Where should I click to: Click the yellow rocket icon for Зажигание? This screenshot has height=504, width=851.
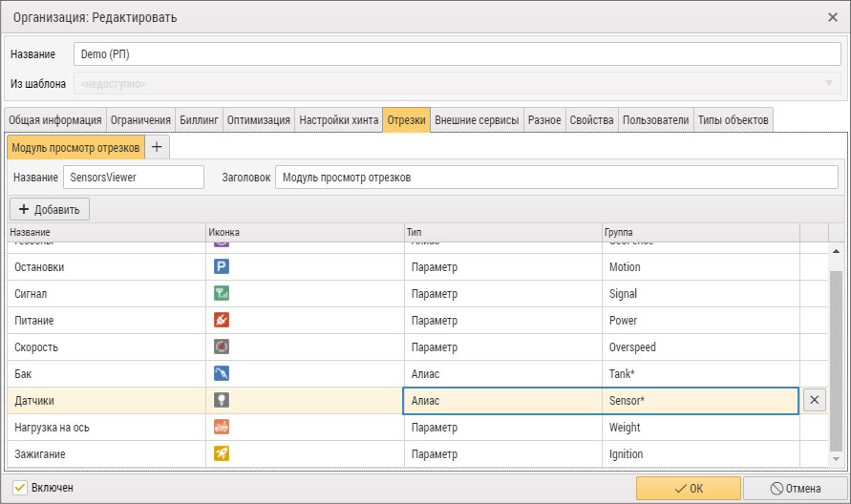click(222, 453)
